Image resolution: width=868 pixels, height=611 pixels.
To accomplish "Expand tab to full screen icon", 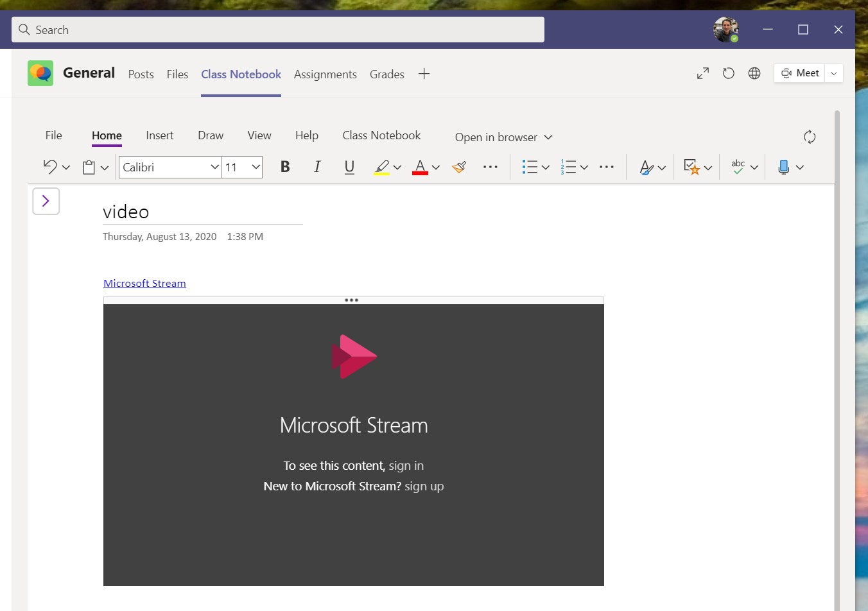I will 703,73.
